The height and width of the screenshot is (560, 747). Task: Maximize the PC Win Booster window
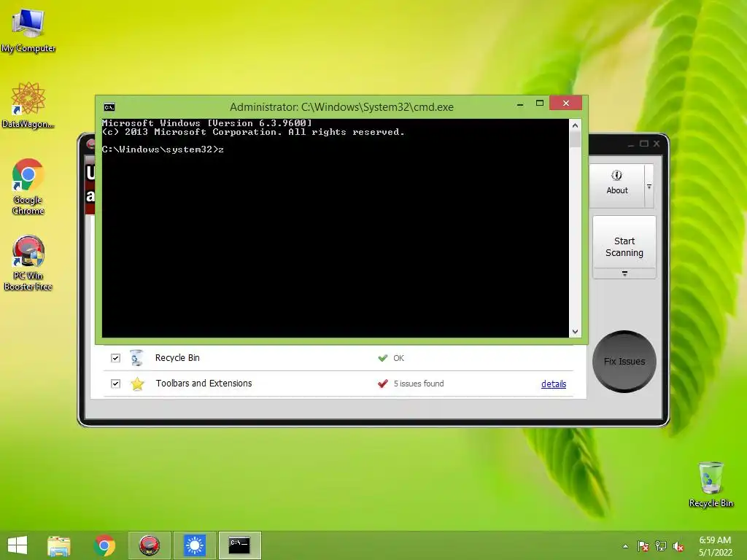[644, 144]
